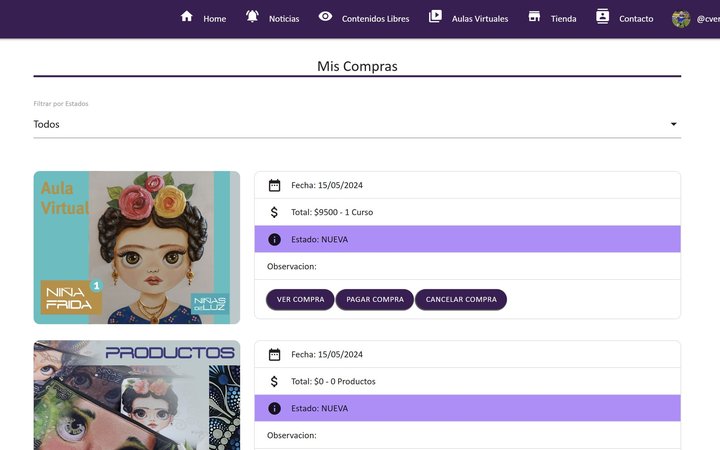
Task: Click dollar icon beside Total $9500
Action: point(274,212)
